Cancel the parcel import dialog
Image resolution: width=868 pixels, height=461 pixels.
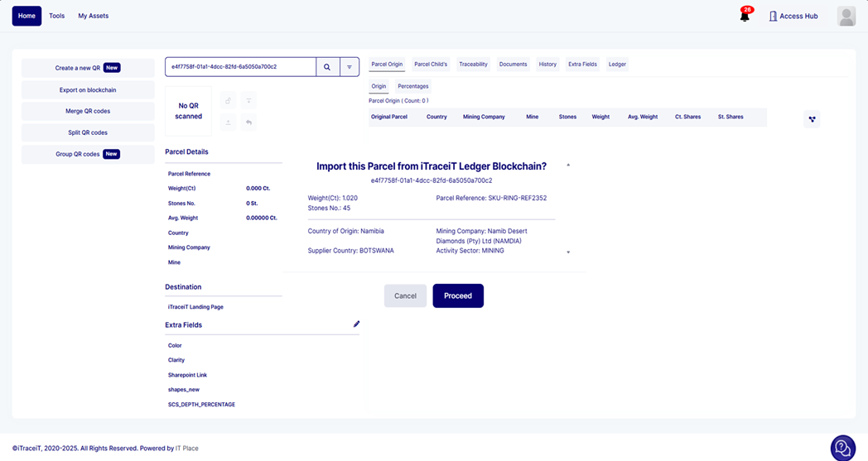point(405,295)
